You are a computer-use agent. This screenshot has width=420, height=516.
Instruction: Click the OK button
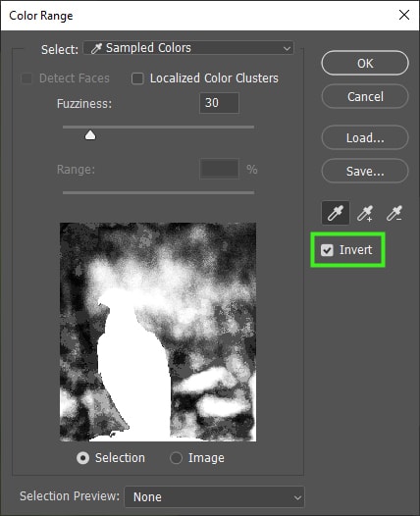365,63
